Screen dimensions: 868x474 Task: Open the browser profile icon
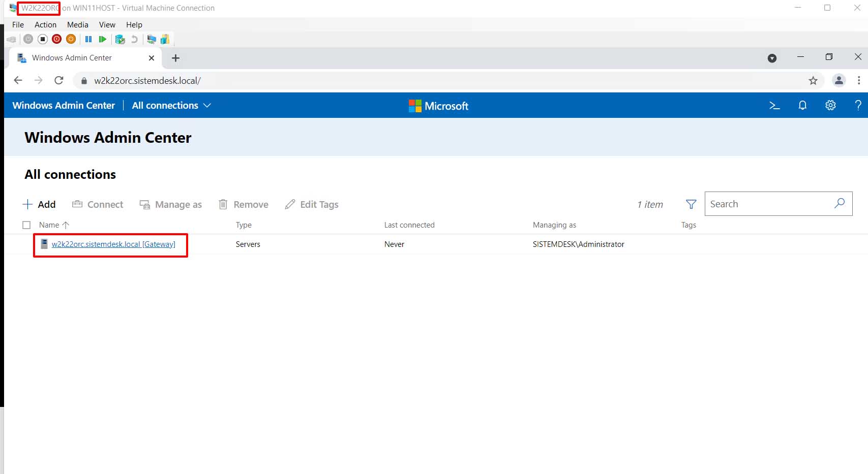point(839,80)
